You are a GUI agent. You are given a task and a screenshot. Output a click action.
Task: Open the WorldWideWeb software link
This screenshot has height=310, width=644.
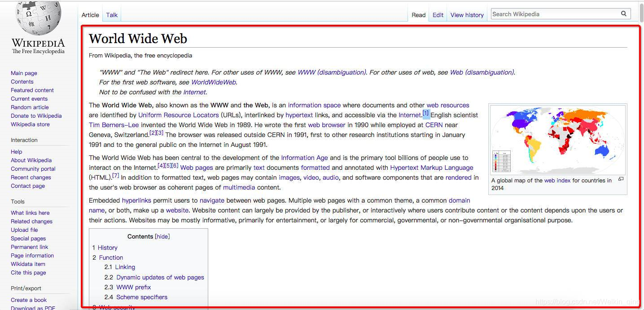(x=214, y=82)
